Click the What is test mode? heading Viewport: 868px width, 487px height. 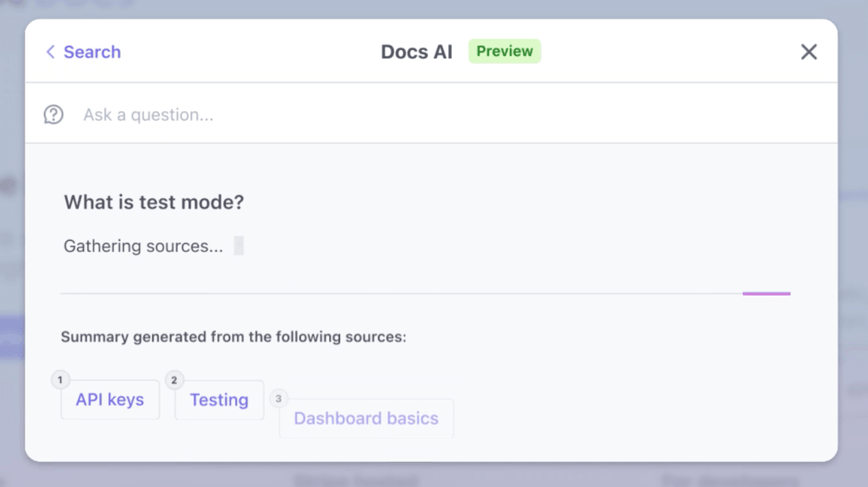[154, 202]
